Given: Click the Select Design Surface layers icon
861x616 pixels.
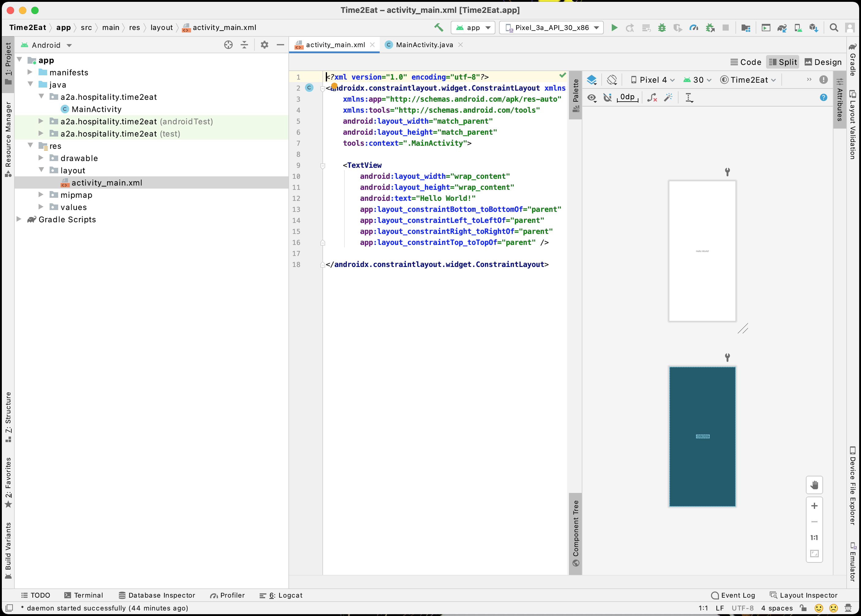Looking at the screenshot, I should tap(592, 80).
